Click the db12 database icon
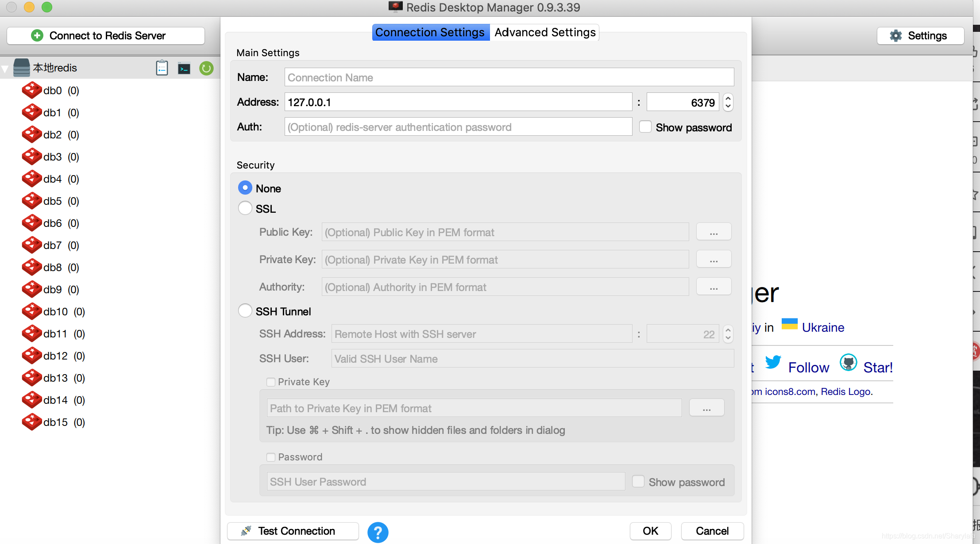Screen dimensions: 980x544 32,356
